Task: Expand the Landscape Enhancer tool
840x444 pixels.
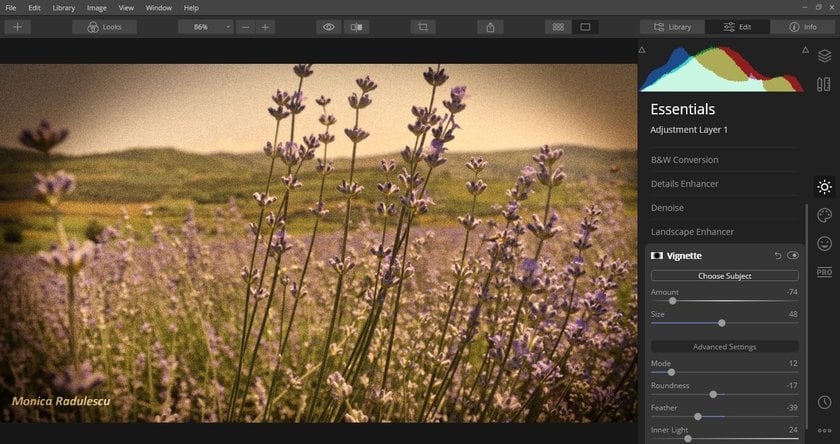Action: click(x=724, y=232)
